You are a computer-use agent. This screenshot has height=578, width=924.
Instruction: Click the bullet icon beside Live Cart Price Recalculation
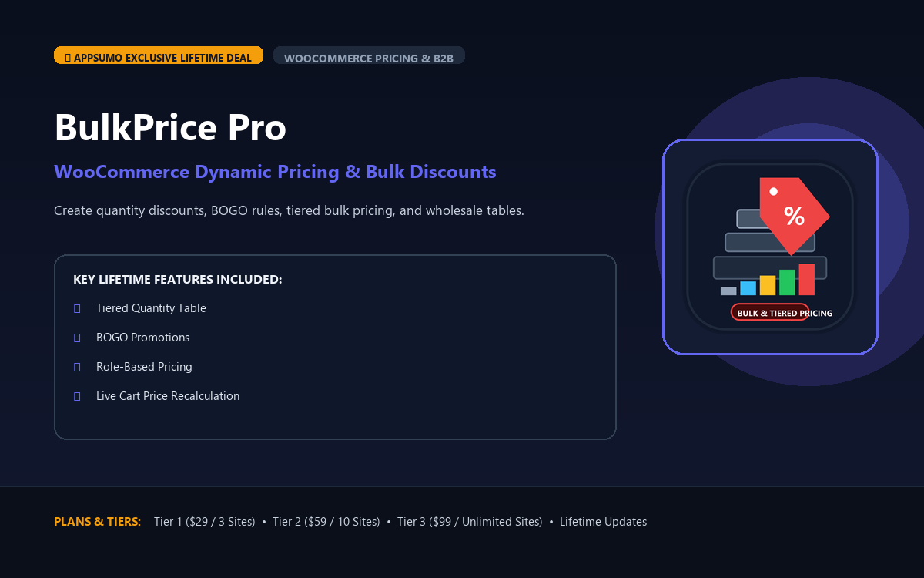(x=77, y=396)
